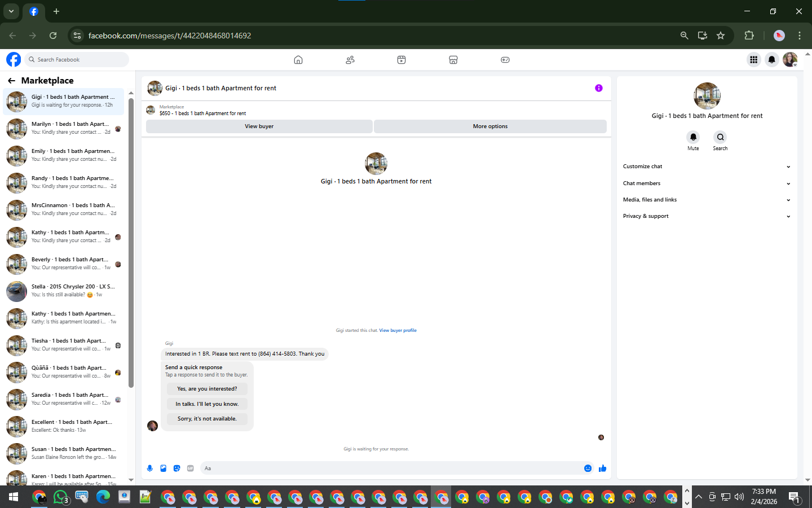Open the Chrome tab search dropdown
This screenshot has height=508, width=812.
click(x=11, y=11)
